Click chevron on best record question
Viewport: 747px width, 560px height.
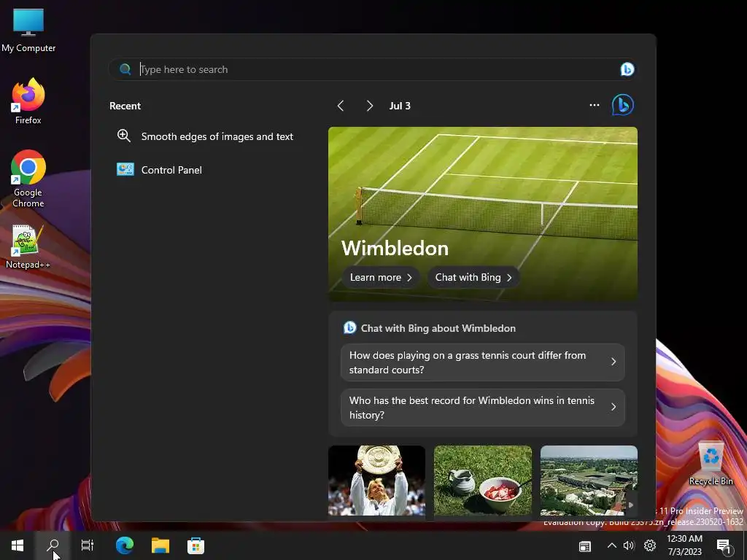[x=614, y=407]
